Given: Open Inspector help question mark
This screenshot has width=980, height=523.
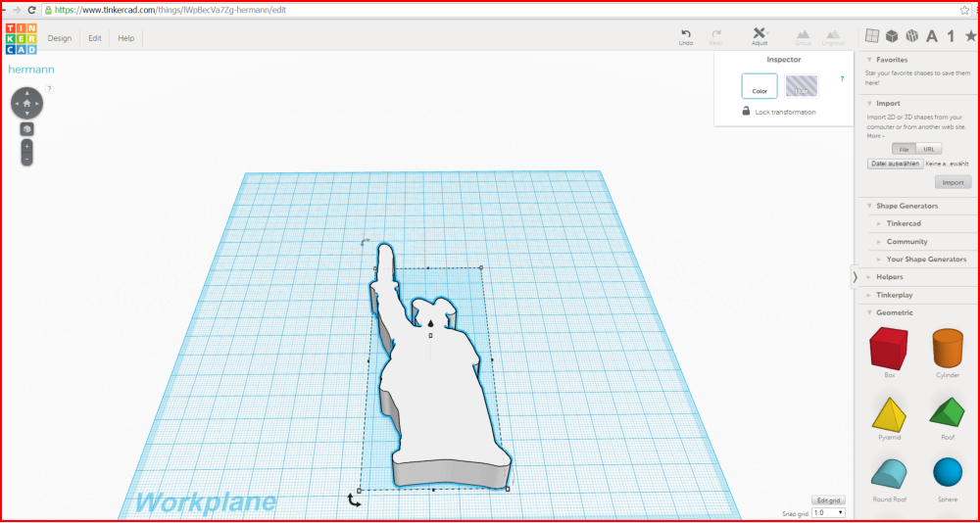Looking at the screenshot, I should (842, 79).
